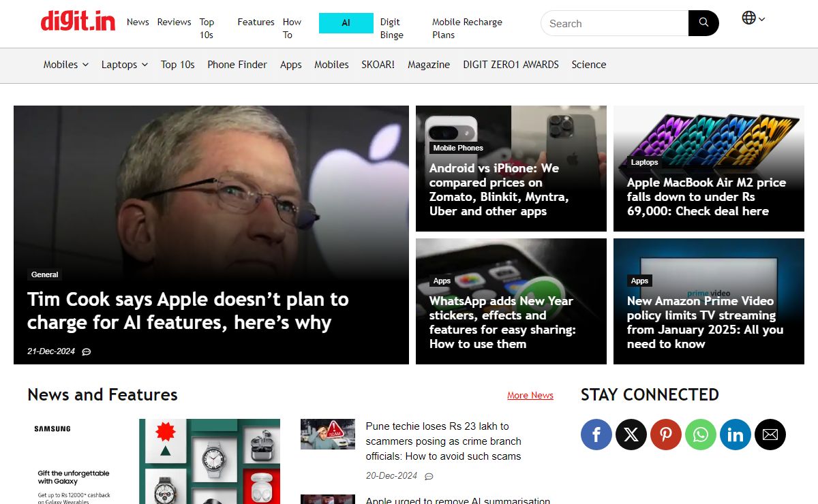Open Tim Cook Apple AI features headline
This screenshot has height=504, width=818.
pos(188,311)
